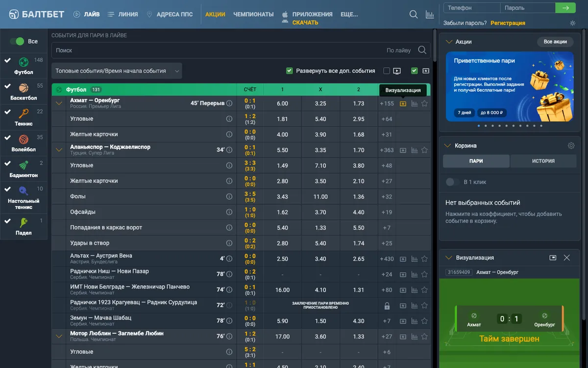Open the statistics chart icon in header
Viewport: 588px width, 368px height.
click(x=430, y=14)
